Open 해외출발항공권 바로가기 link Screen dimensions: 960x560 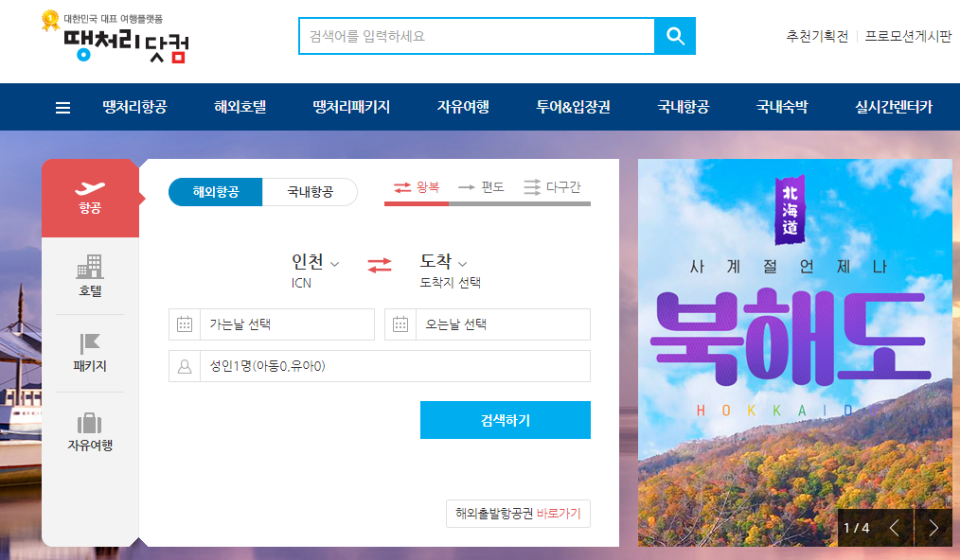pyautogui.click(x=517, y=514)
